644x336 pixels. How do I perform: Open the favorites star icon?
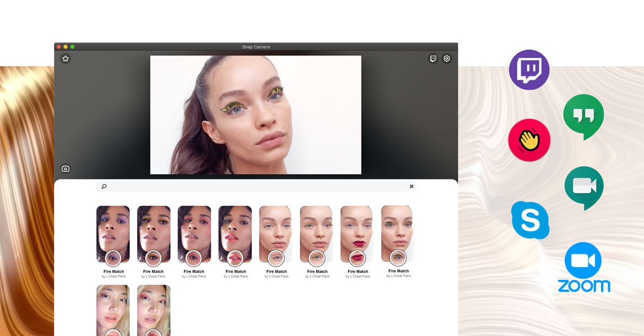(x=66, y=59)
